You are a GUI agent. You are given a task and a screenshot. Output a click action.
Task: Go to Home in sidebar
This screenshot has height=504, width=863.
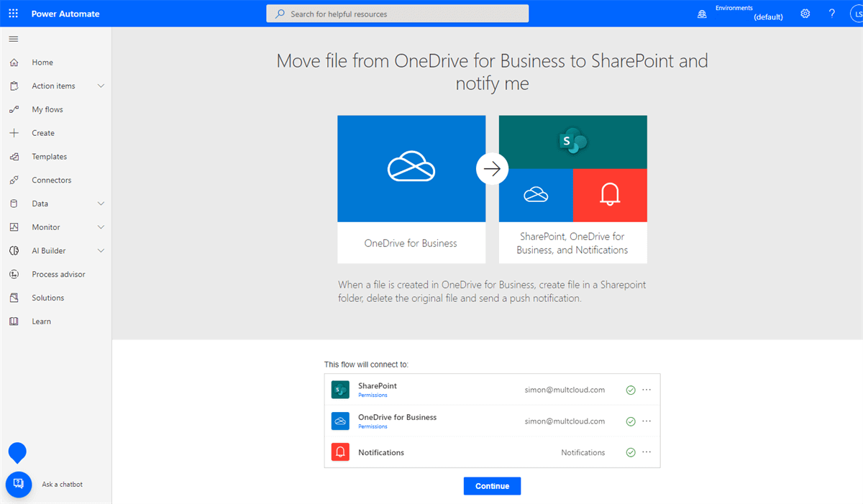coord(42,63)
